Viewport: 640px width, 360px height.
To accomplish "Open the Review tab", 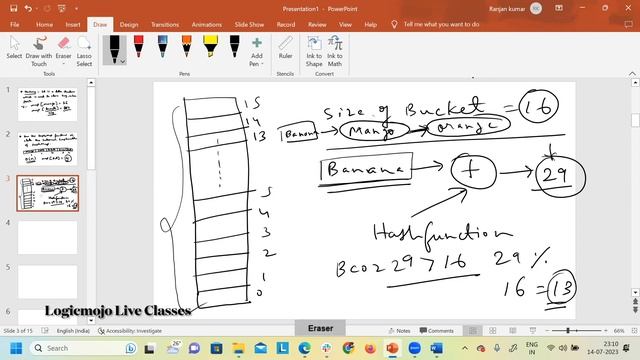I will coord(317,24).
